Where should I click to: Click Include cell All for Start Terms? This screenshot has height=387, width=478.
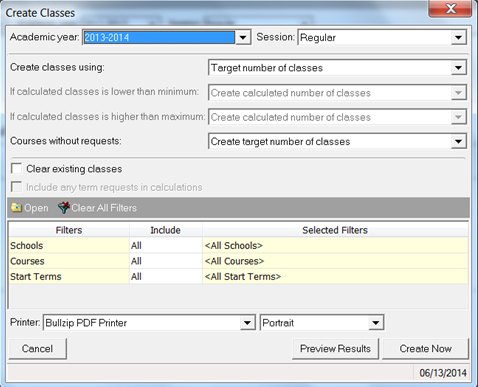coord(166,276)
